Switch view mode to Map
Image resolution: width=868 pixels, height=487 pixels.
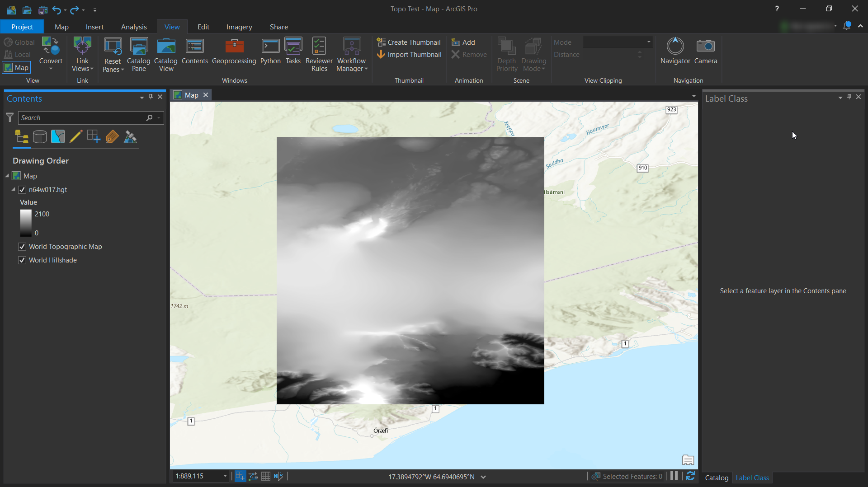pyautogui.click(x=16, y=68)
